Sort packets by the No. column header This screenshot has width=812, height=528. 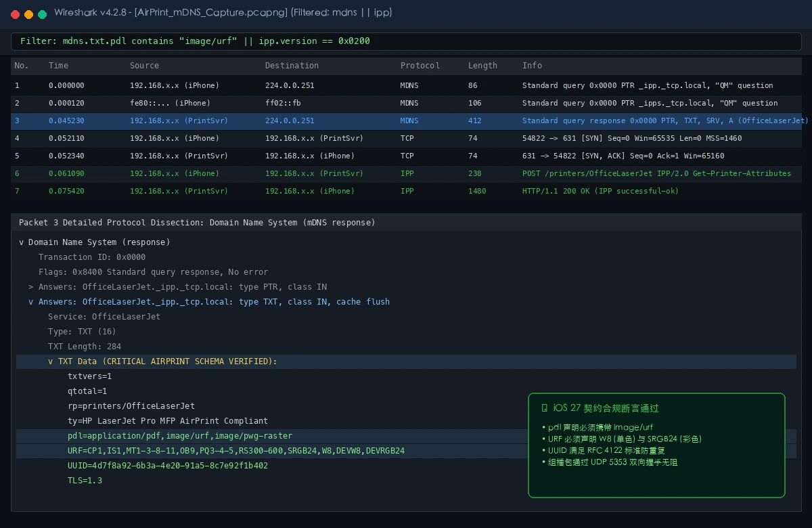click(x=22, y=66)
